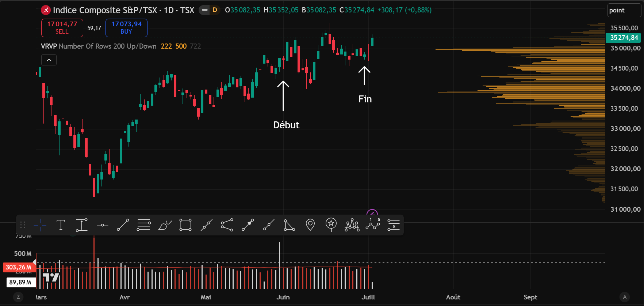Select the Fin text annotation
The height and width of the screenshot is (306, 644).
(x=365, y=99)
